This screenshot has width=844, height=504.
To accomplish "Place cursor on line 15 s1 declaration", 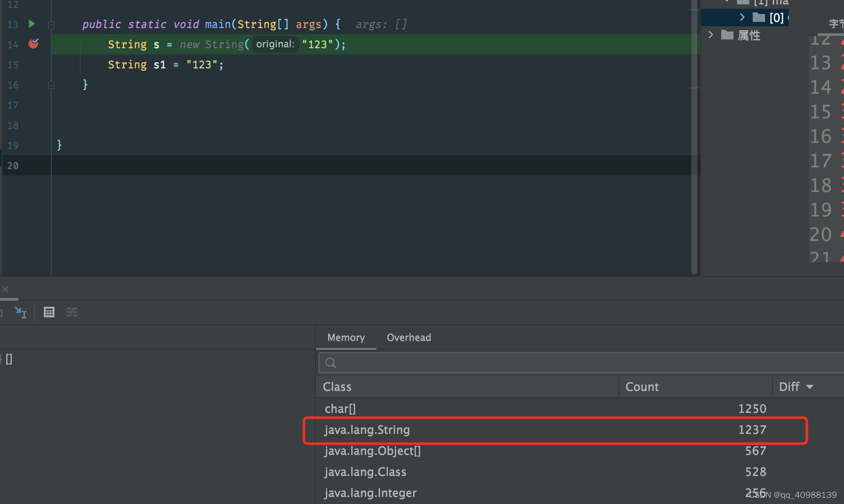I will (x=165, y=65).
